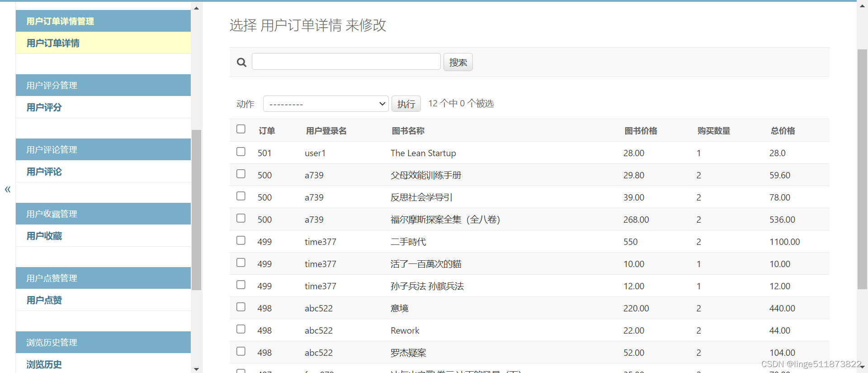Focus the search text field
The image size is (868, 373).
[x=346, y=62]
